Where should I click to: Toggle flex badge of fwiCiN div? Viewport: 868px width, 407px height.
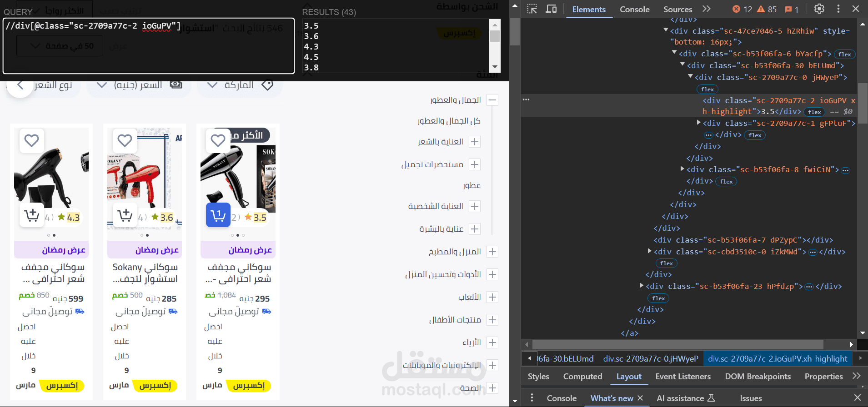[727, 182]
